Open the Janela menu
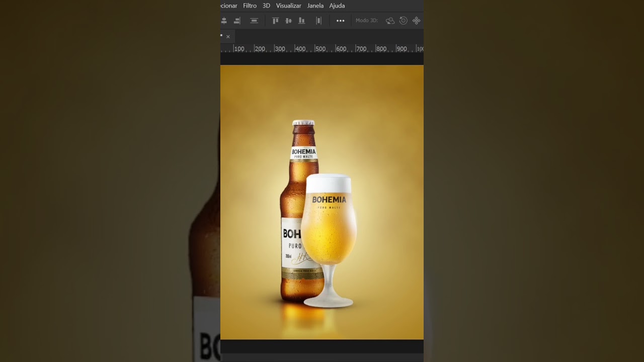Image resolution: width=644 pixels, height=362 pixels. tap(315, 6)
